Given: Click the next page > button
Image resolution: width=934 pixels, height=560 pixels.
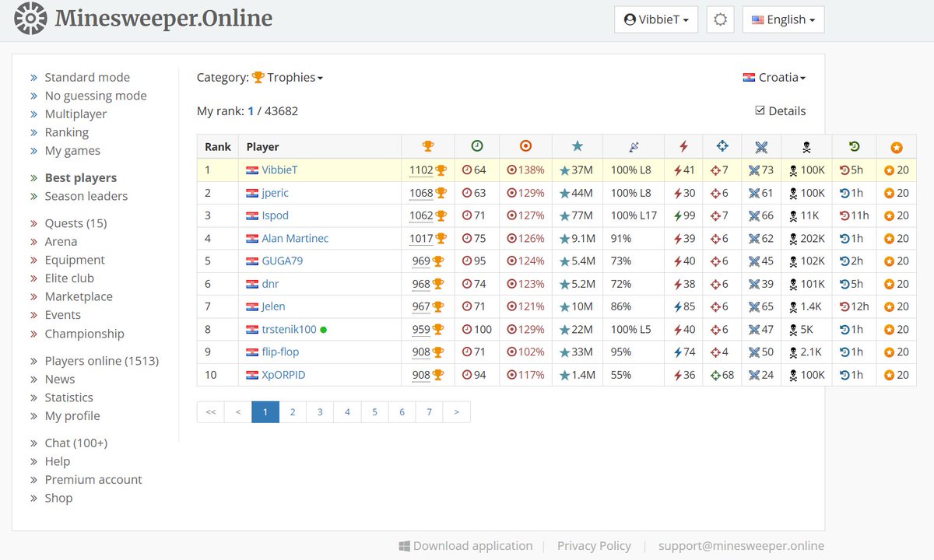Looking at the screenshot, I should (456, 412).
